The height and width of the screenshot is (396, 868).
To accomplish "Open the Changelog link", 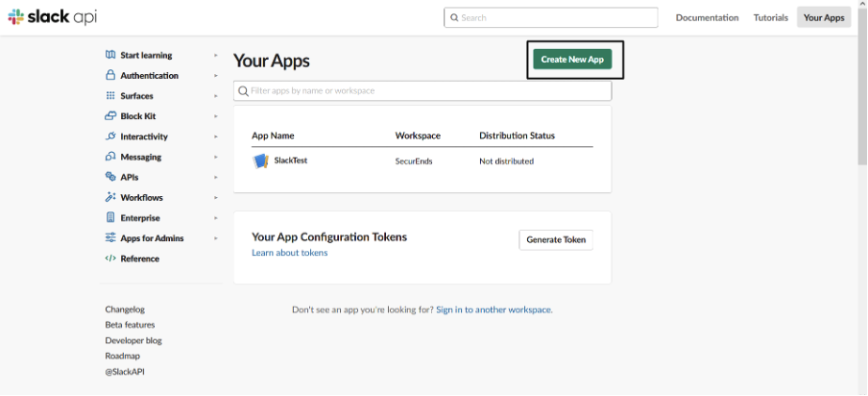I will 125,309.
